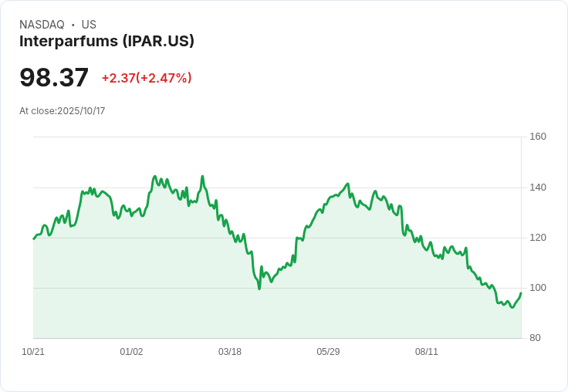Click the US market label
This screenshot has height=392, width=568.
coord(89,25)
